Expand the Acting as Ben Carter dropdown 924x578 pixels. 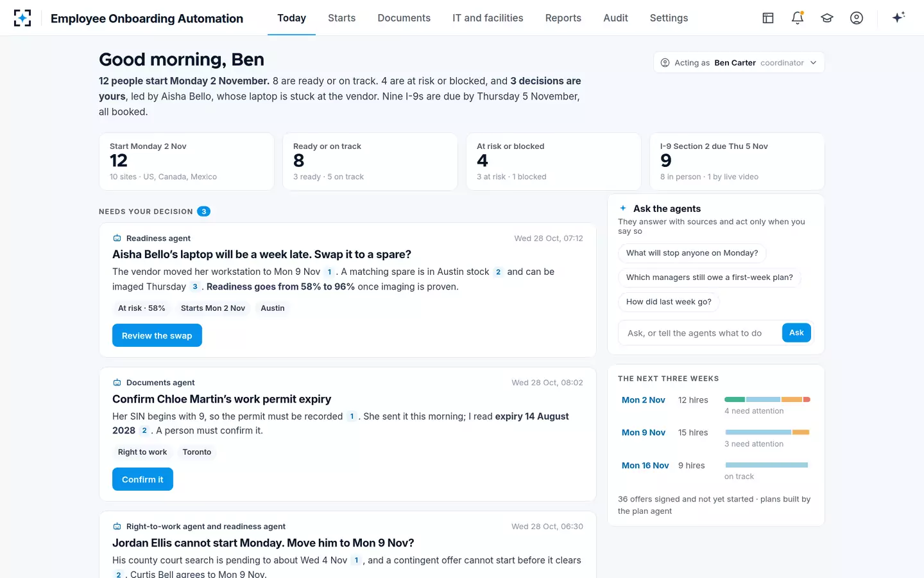click(739, 63)
